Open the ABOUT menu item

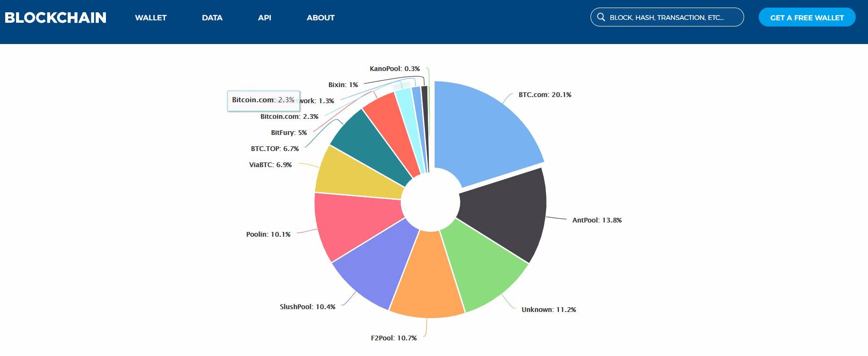tap(321, 18)
